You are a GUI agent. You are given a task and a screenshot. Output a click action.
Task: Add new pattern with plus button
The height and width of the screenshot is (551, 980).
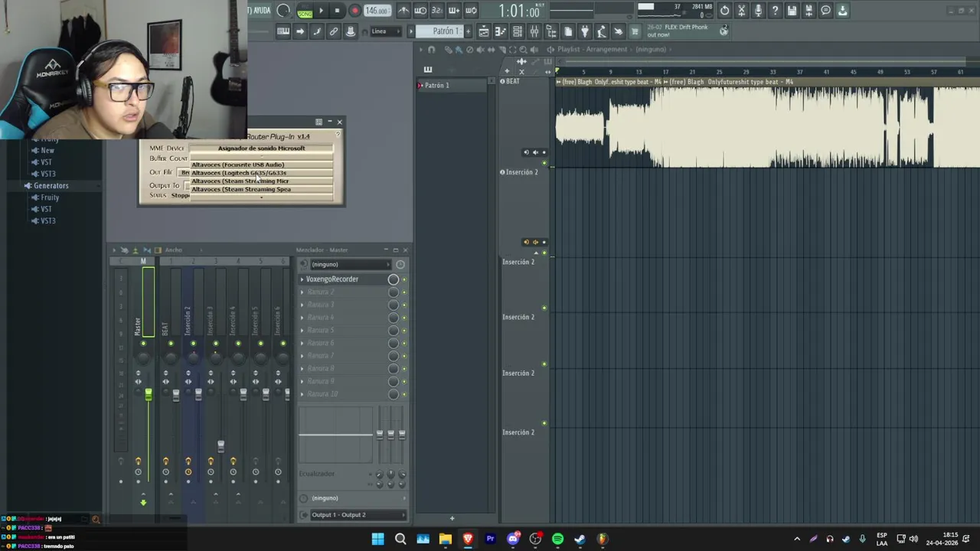(469, 31)
